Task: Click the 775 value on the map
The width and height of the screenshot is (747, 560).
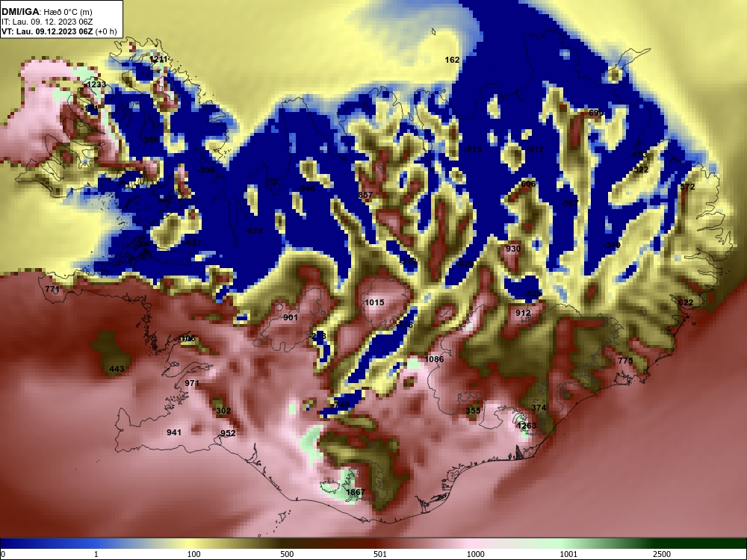Action: tap(625, 361)
